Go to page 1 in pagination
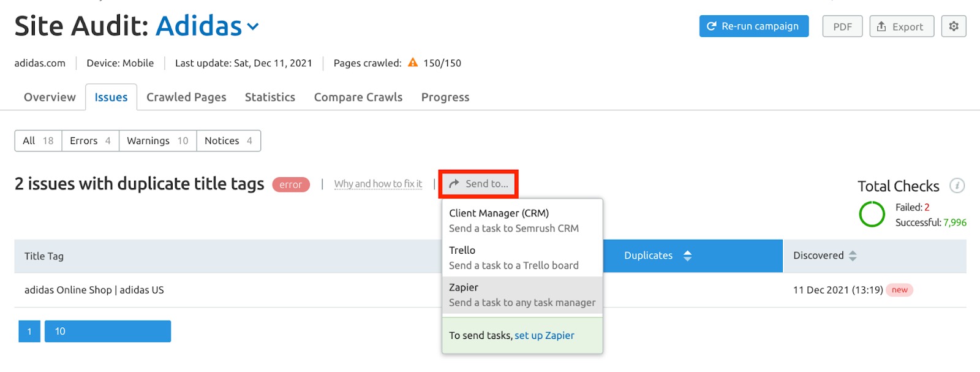The height and width of the screenshot is (372, 980). tap(29, 331)
